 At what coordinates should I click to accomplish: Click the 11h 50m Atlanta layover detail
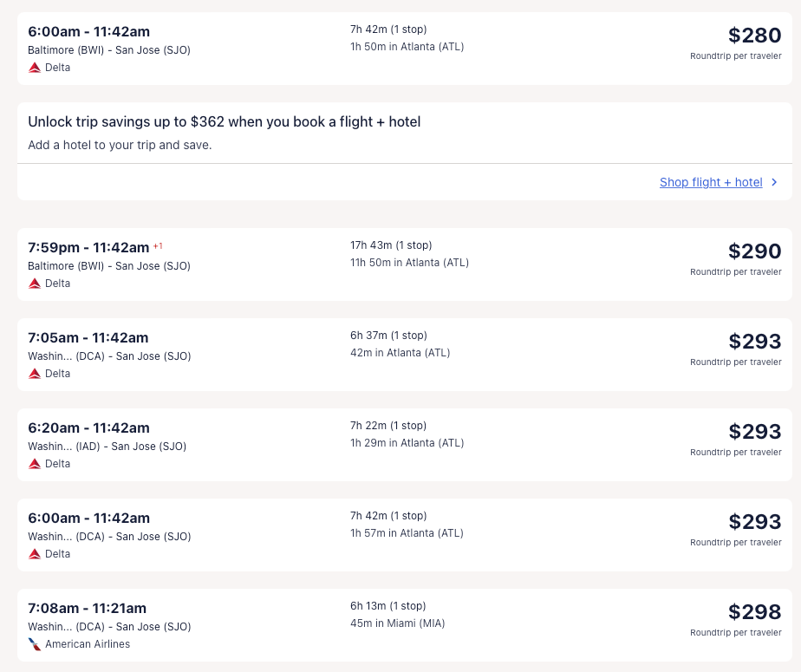coord(409,263)
